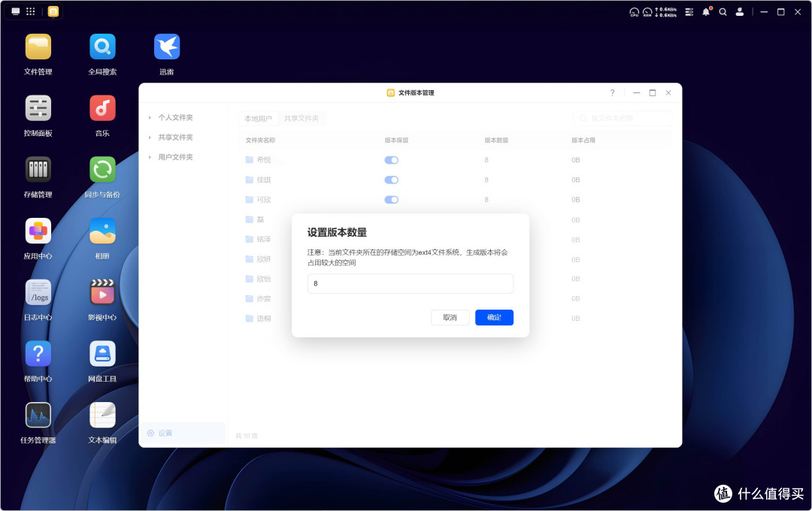812x511 pixels.
Task: Toggle version retention for folder 佳琪
Action: [392, 180]
